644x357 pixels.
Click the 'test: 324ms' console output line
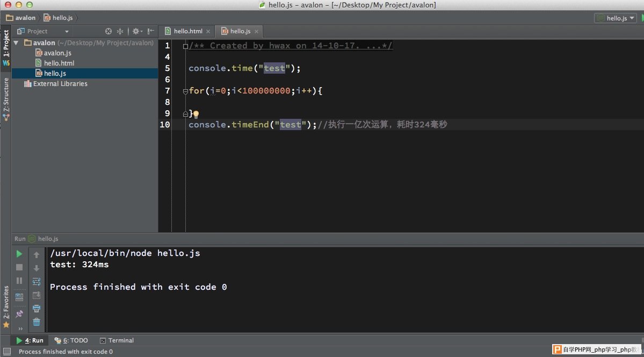79,265
